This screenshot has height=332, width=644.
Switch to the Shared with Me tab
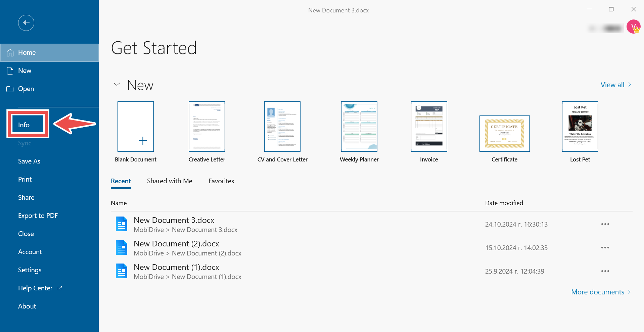[x=170, y=181]
